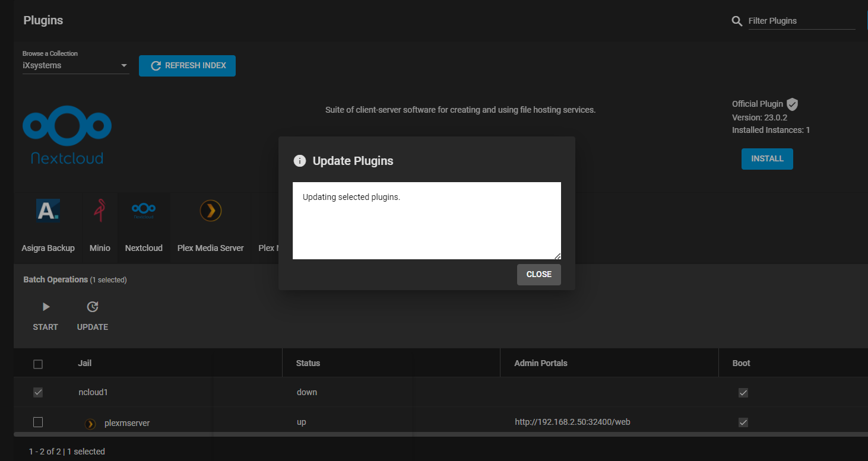
Task: Select the Minio plugin icon
Action: click(x=100, y=210)
